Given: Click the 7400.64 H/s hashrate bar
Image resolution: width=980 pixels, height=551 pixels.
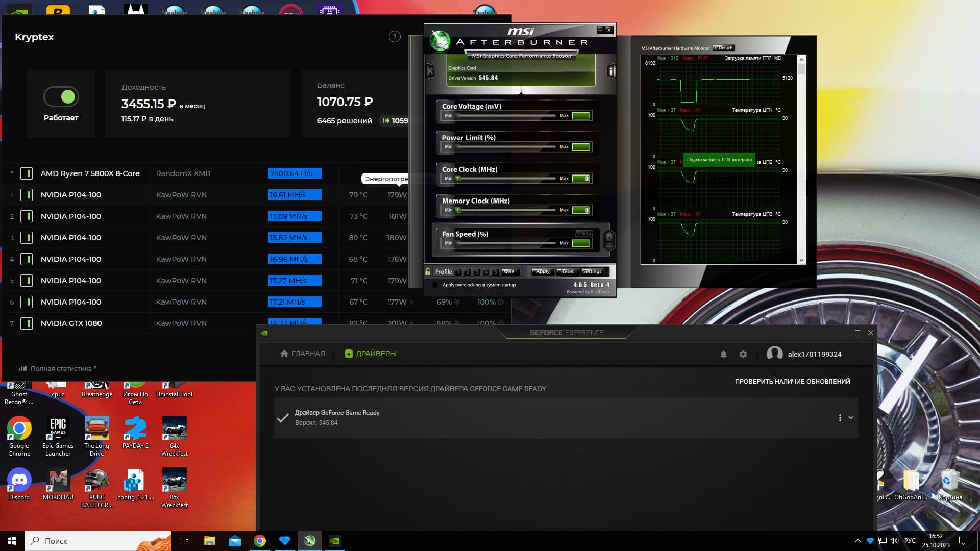Looking at the screenshot, I should [x=295, y=173].
